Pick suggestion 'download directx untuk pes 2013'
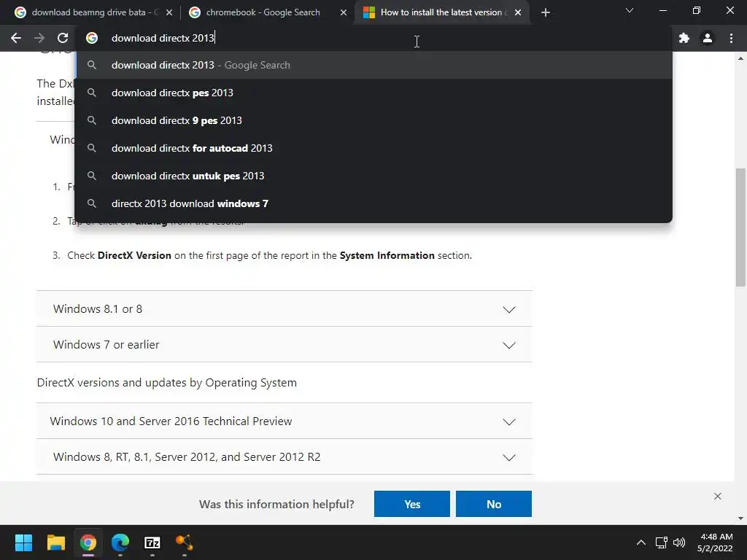The height and width of the screenshot is (560, 747). (x=373, y=176)
